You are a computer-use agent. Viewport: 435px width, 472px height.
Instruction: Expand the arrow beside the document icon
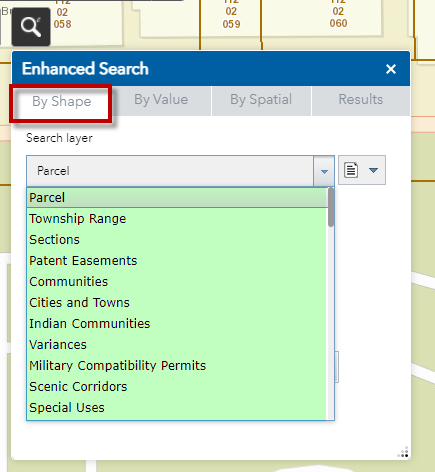click(x=373, y=170)
